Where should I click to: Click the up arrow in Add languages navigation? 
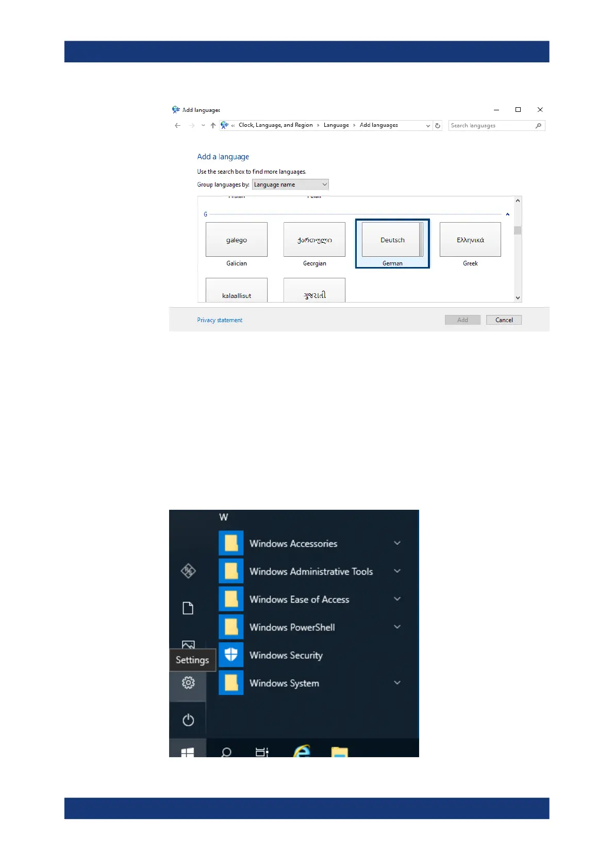tap(213, 125)
